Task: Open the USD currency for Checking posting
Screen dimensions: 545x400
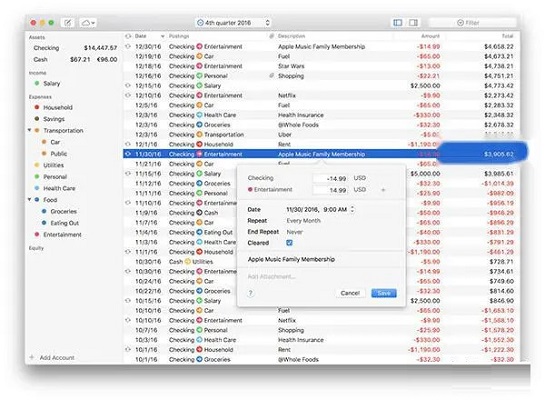Action: (360, 178)
